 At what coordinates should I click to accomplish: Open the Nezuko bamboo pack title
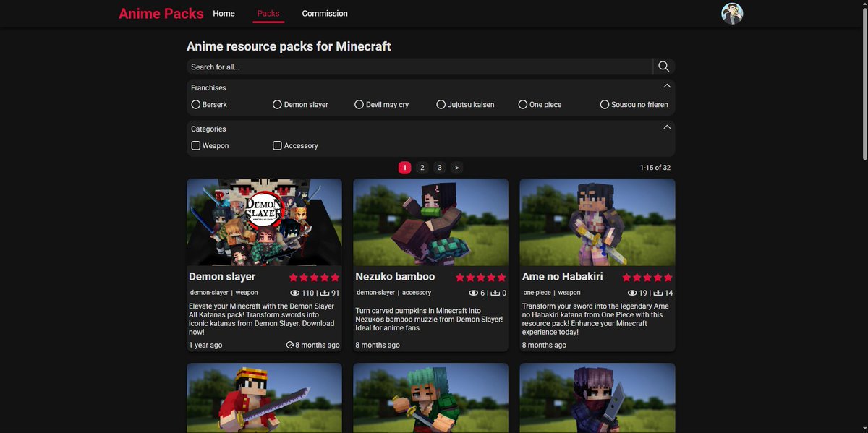pos(395,276)
